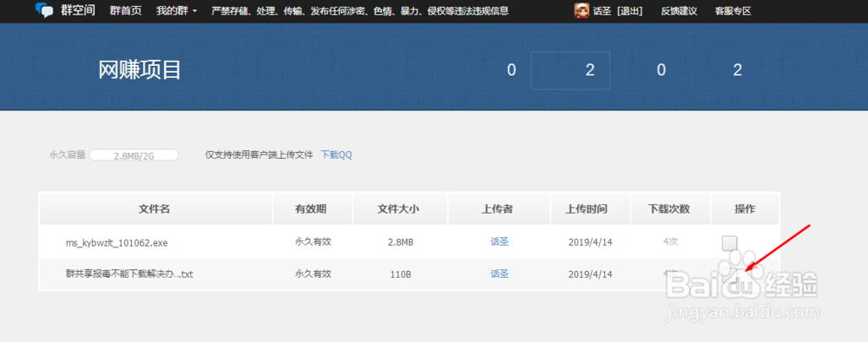The width and height of the screenshot is (868, 342).
Task: Select the last counter showing 2
Action: [737, 70]
